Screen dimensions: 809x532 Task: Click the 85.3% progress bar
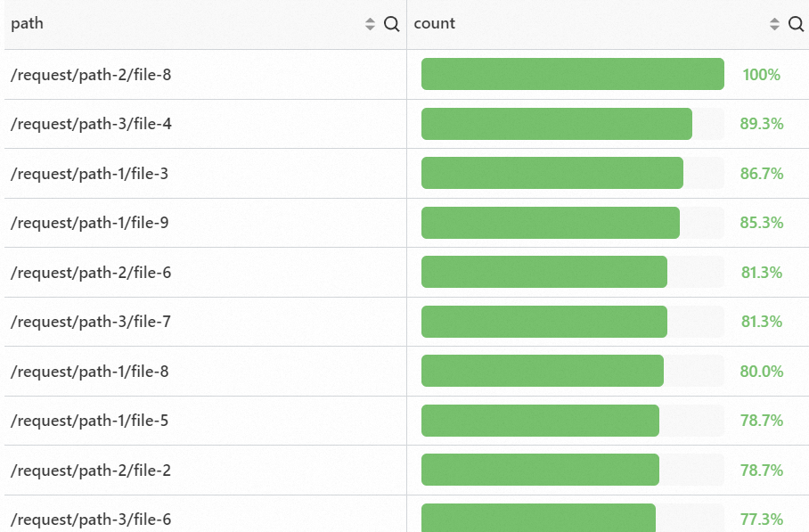click(551, 223)
